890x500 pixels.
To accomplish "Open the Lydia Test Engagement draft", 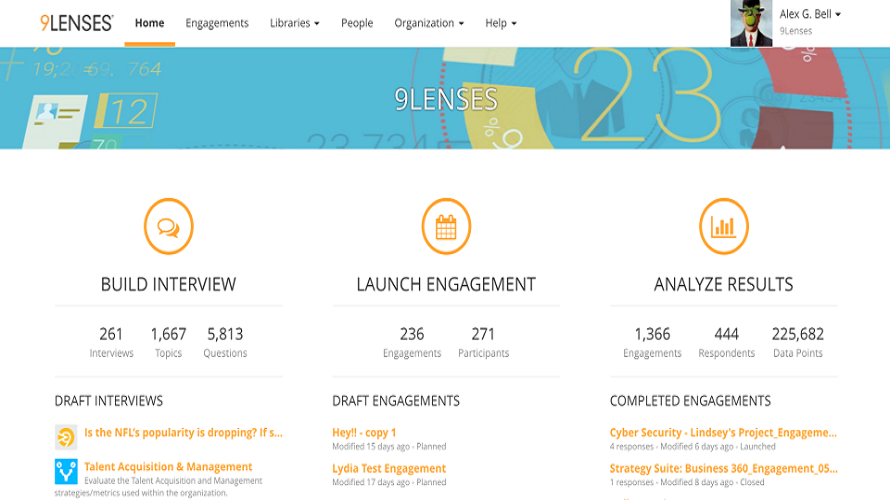I will (389, 468).
